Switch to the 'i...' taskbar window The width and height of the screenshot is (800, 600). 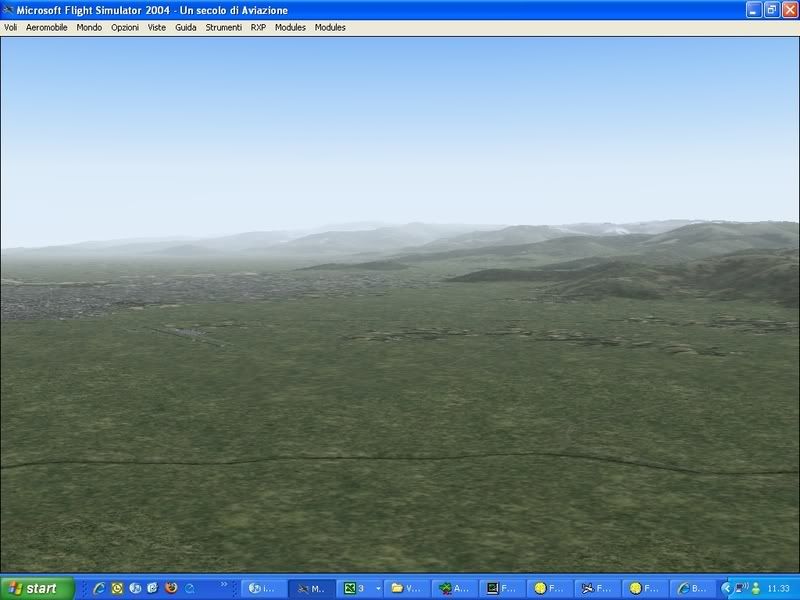click(x=262, y=588)
